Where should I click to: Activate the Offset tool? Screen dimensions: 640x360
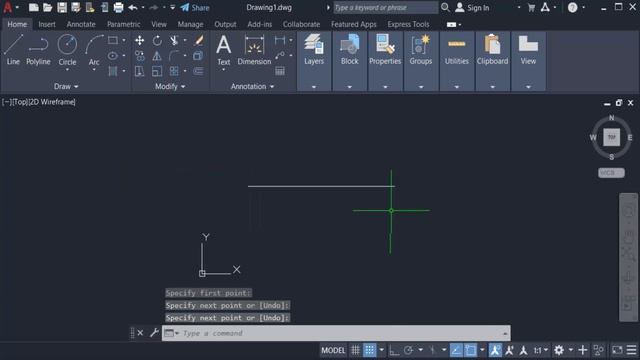[x=198, y=71]
